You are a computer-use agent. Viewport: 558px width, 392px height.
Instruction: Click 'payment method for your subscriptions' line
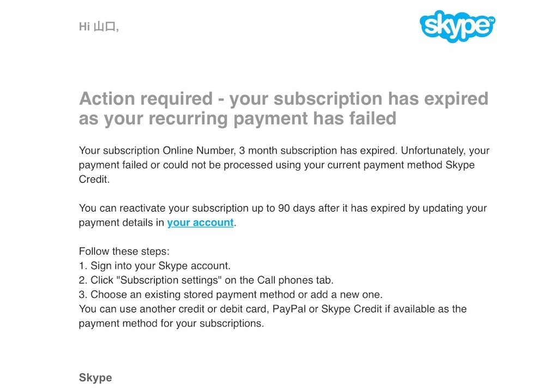point(171,323)
